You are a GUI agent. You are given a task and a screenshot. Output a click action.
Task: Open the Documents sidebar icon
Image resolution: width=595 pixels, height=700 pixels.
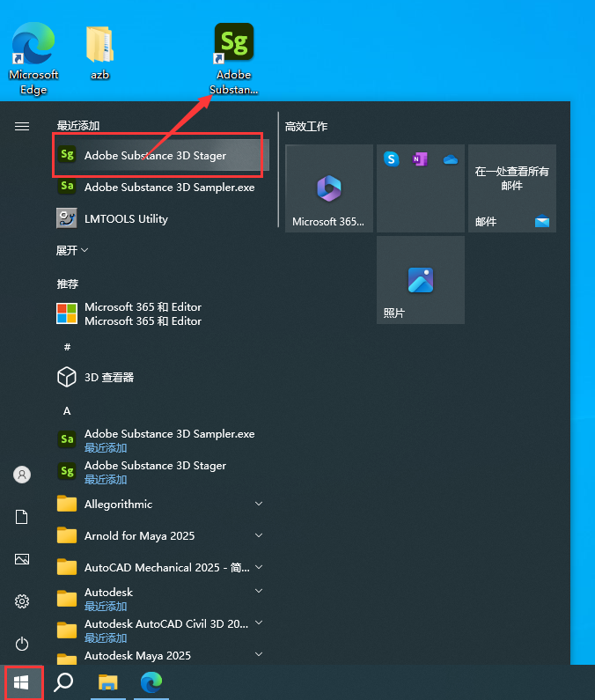[22, 517]
